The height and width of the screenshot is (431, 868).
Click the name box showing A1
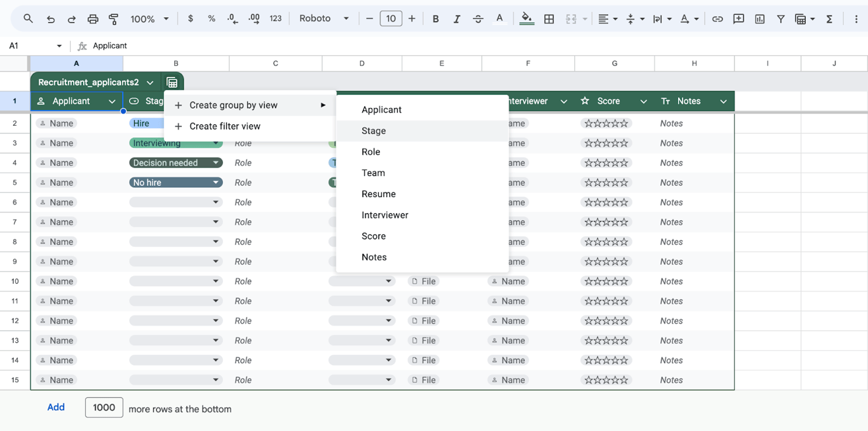pos(35,46)
